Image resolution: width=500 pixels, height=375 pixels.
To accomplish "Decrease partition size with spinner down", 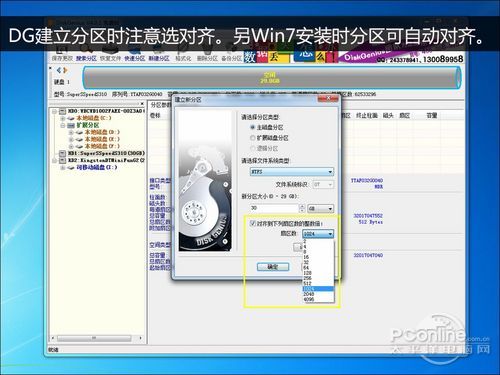I will pos(302,211).
